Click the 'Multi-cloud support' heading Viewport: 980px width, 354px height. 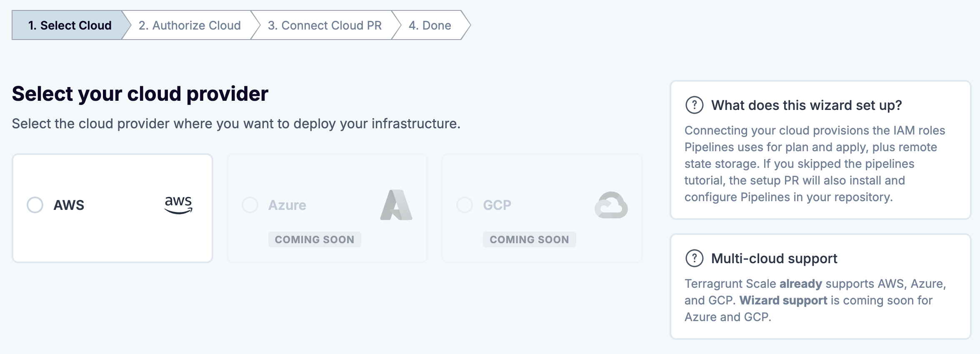tap(774, 258)
